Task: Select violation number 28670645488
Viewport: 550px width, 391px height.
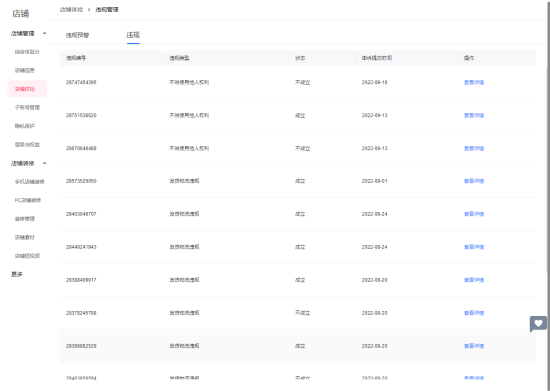Action: point(81,148)
